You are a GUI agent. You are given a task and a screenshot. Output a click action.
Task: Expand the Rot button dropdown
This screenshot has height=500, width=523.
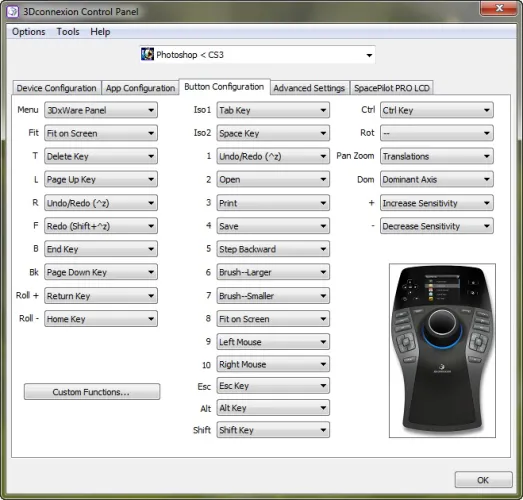(x=437, y=133)
